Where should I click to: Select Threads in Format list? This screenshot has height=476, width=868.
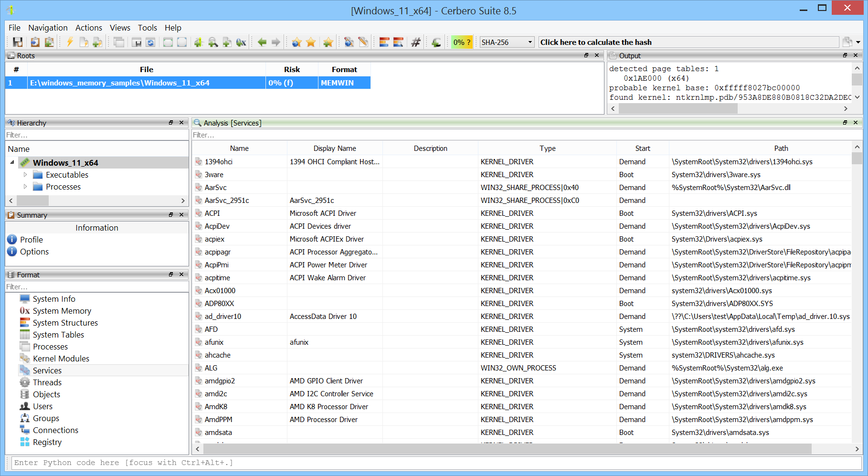47,382
